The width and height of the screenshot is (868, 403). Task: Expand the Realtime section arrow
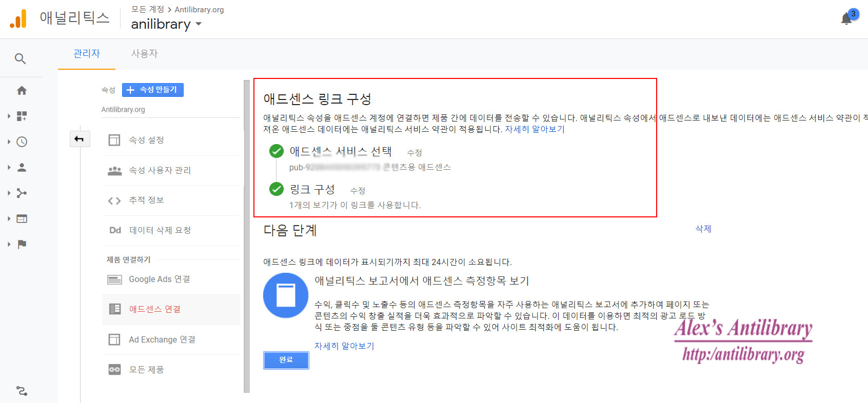[x=9, y=142]
